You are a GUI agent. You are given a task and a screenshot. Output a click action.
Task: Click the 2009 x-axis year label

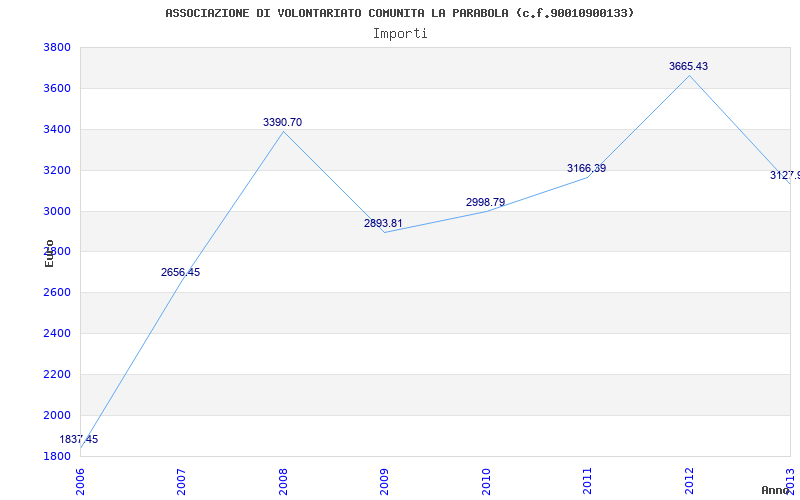(x=384, y=481)
